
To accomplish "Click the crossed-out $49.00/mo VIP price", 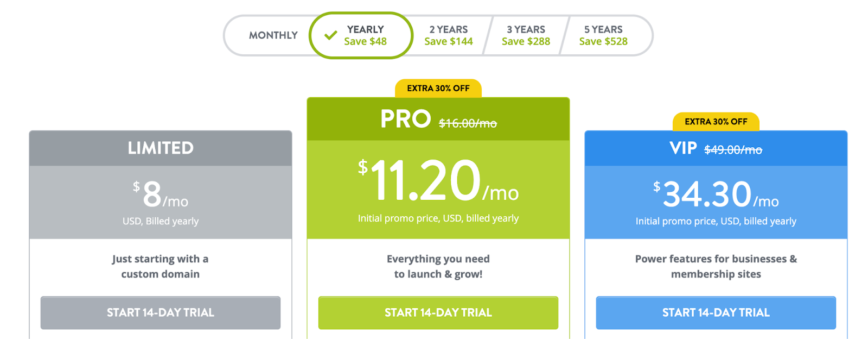I will pos(733,150).
